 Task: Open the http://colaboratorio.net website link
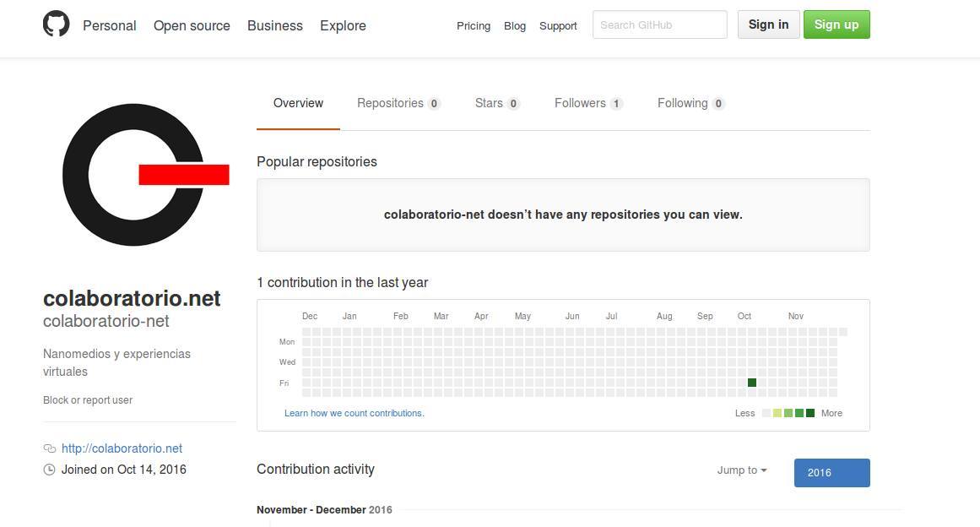pos(122,448)
